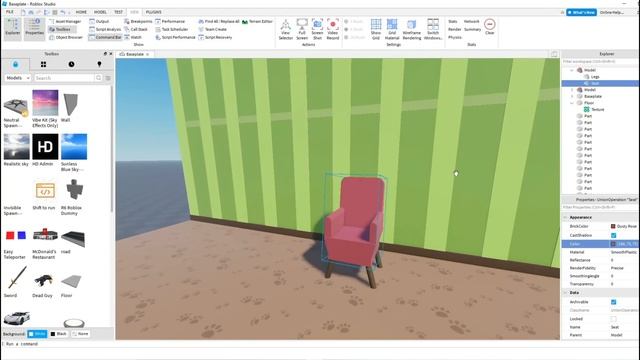640x360 pixels.
Task: Open the Breakpoints window
Action: [x=138, y=21]
